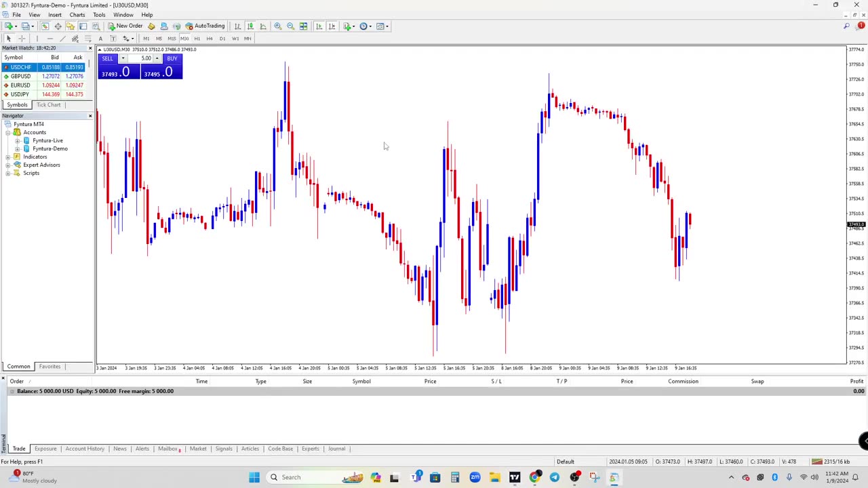
Task: Switch to Tick Chart tab
Action: tap(49, 104)
